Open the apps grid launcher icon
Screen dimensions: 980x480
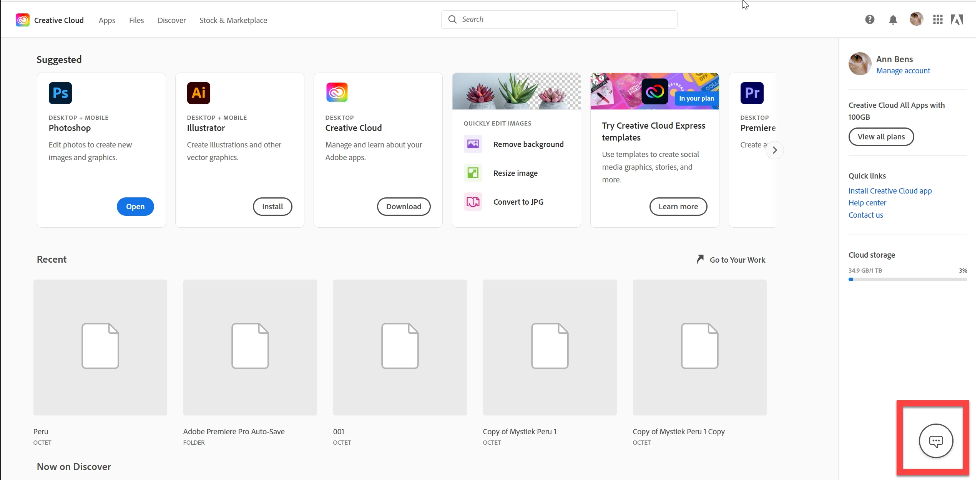(938, 20)
